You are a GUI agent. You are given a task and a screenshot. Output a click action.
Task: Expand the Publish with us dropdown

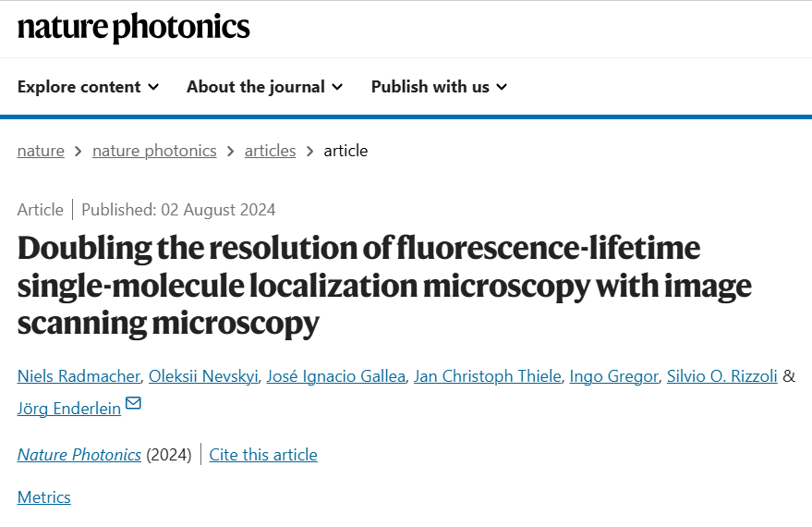(x=439, y=87)
